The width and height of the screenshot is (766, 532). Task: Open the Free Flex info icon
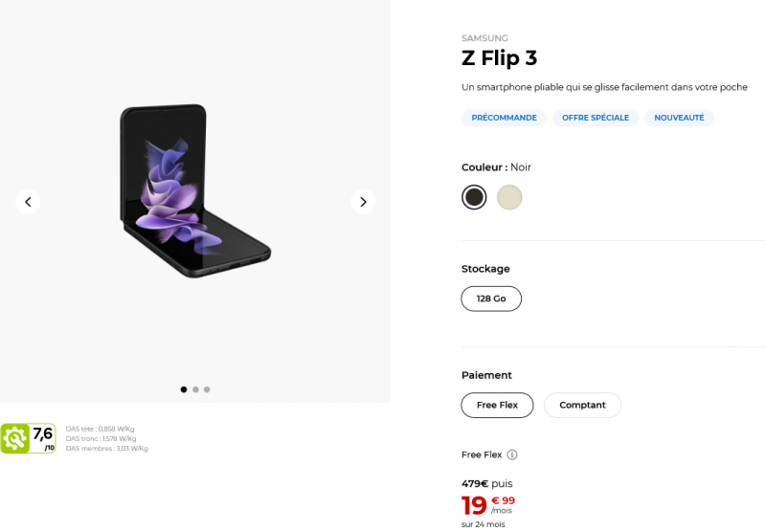pos(512,454)
